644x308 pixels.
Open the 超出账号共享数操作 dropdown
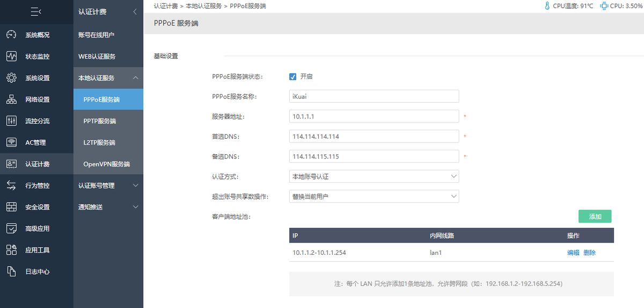pos(374,196)
